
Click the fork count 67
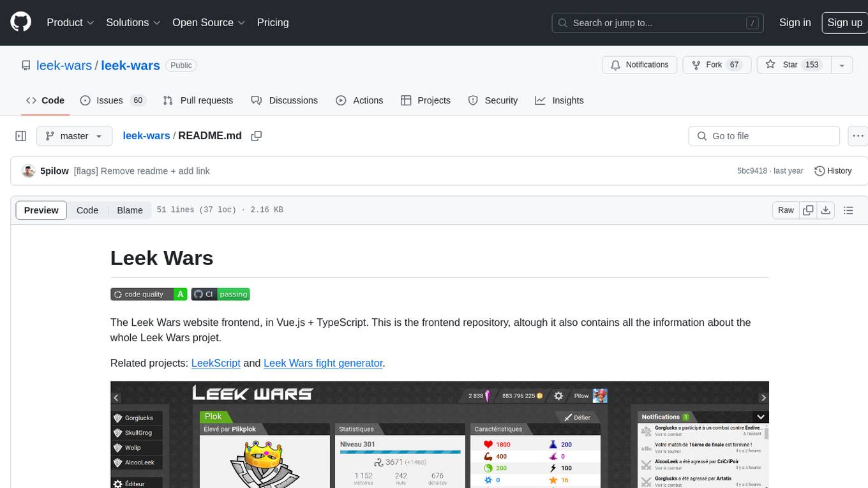click(734, 65)
